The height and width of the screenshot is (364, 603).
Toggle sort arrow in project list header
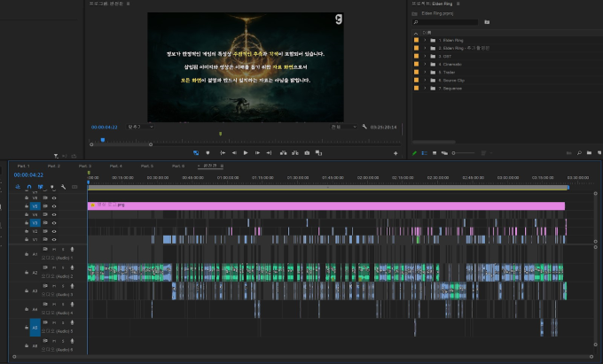click(416, 33)
